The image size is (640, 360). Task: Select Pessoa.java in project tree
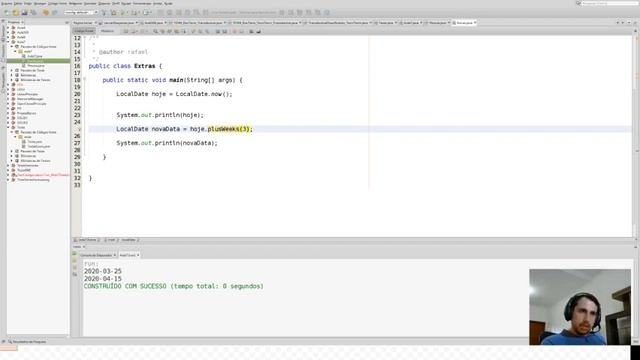tap(36, 65)
